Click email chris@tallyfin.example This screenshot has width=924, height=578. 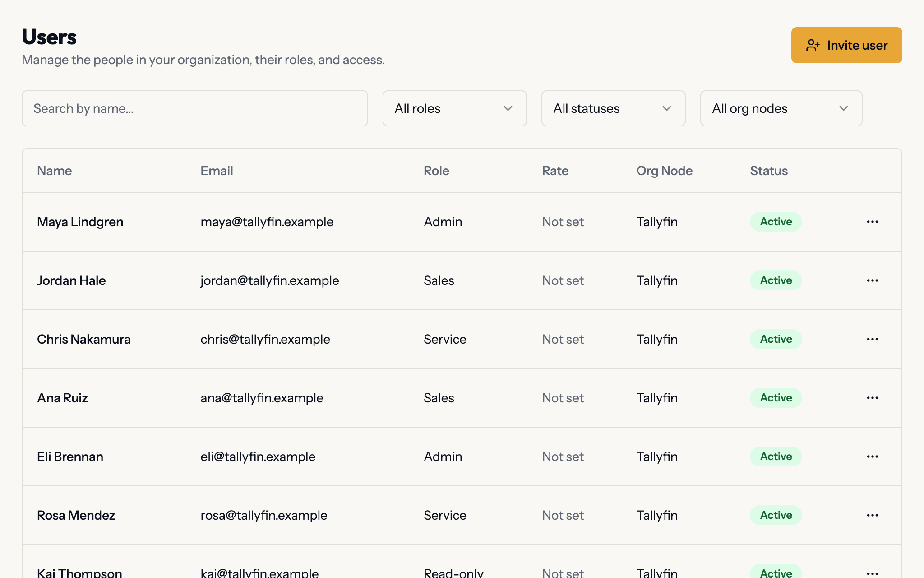click(x=265, y=339)
